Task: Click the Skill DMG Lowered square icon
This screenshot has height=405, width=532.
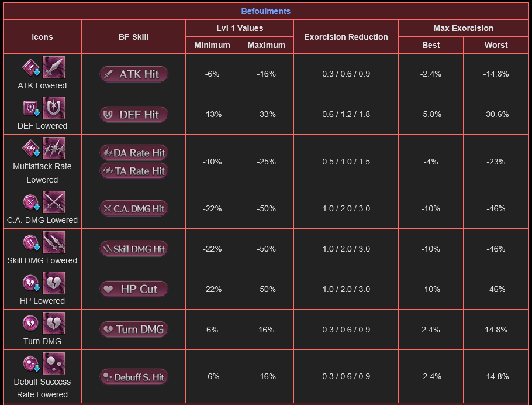Action: tap(54, 243)
